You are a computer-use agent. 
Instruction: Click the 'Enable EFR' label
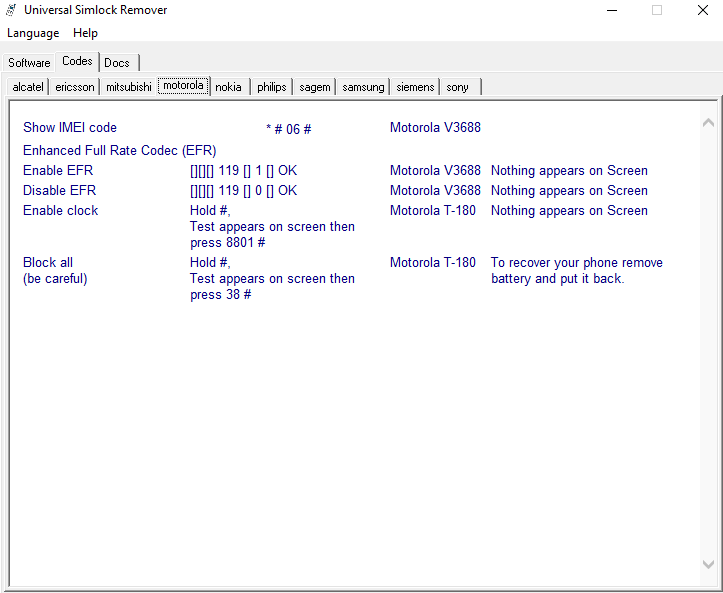tap(58, 171)
